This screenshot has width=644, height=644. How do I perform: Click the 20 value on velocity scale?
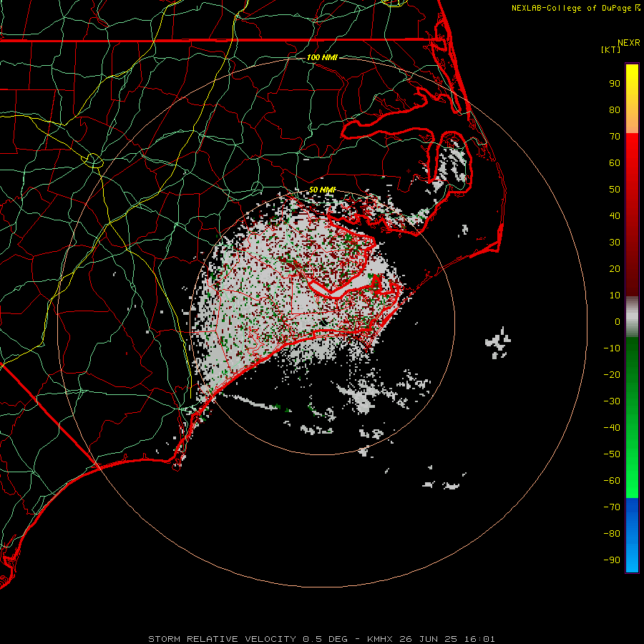click(615, 269)
